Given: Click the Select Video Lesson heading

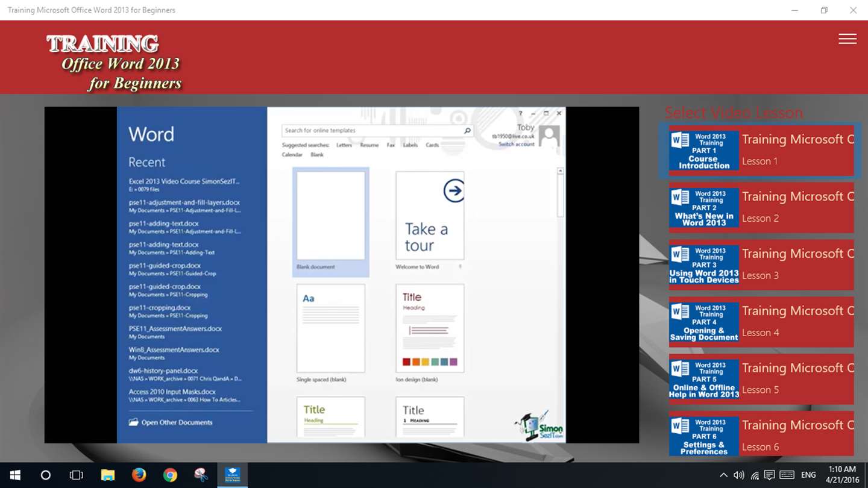Looking at the screenshot, I should coord(734,113).
